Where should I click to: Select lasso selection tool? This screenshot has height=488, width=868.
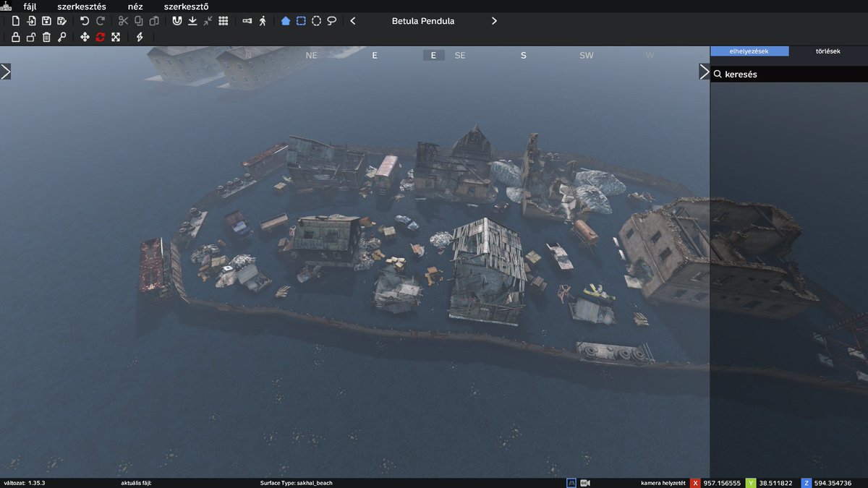pyautogui.click(x=332, y=21)
